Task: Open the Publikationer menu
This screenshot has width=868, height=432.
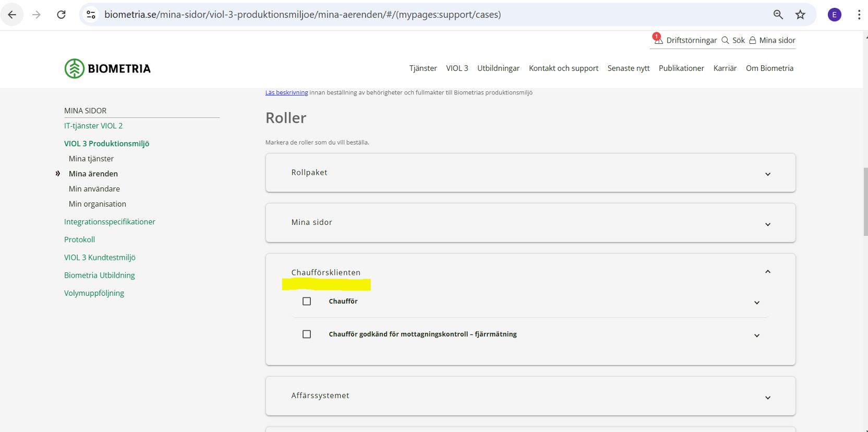Action: (x=681, y=68)
